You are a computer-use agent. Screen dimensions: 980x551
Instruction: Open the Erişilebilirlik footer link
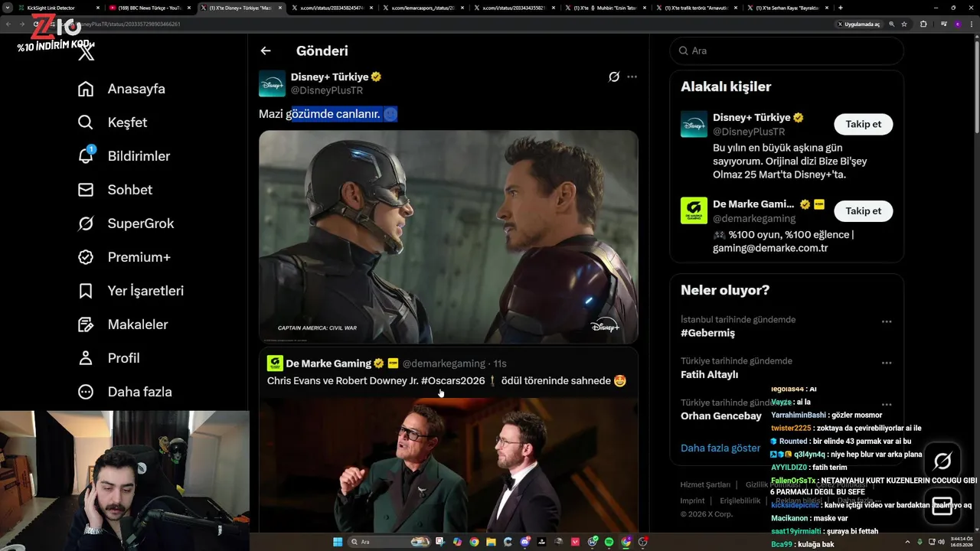[x=740, y=500]
